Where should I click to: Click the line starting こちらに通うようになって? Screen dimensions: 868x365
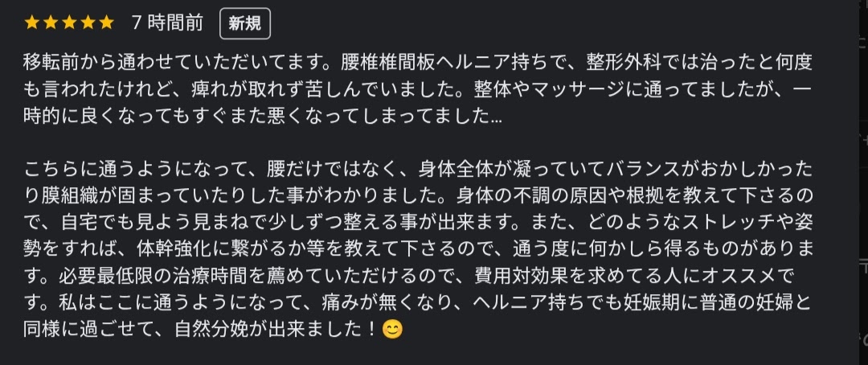pos(418,170)
